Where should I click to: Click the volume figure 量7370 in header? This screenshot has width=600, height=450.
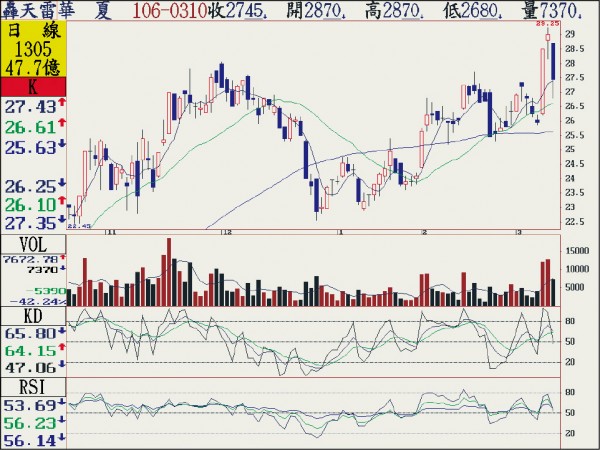pyautogui.click(x=565, y=8)
